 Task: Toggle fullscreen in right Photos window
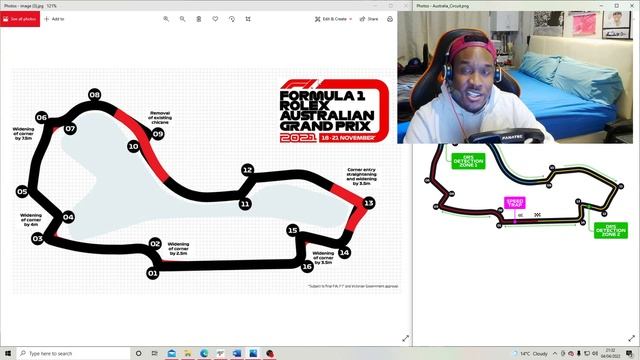tap(631, 338)
